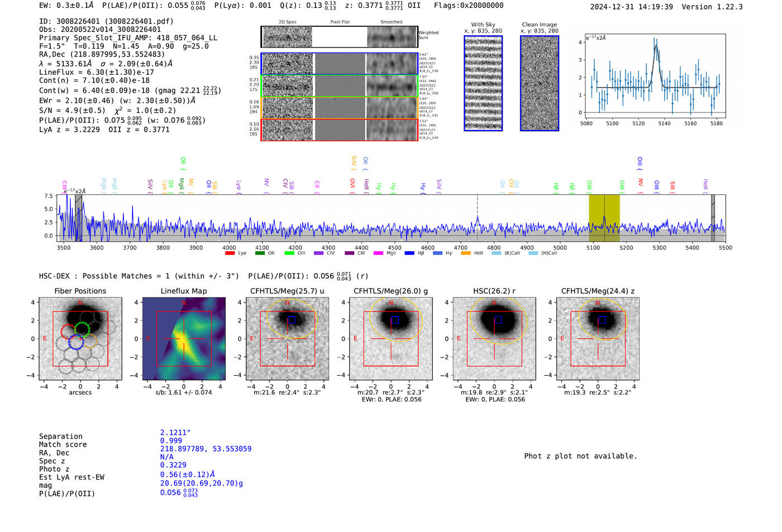Open the Lineflux Map panel

point(184,339)
